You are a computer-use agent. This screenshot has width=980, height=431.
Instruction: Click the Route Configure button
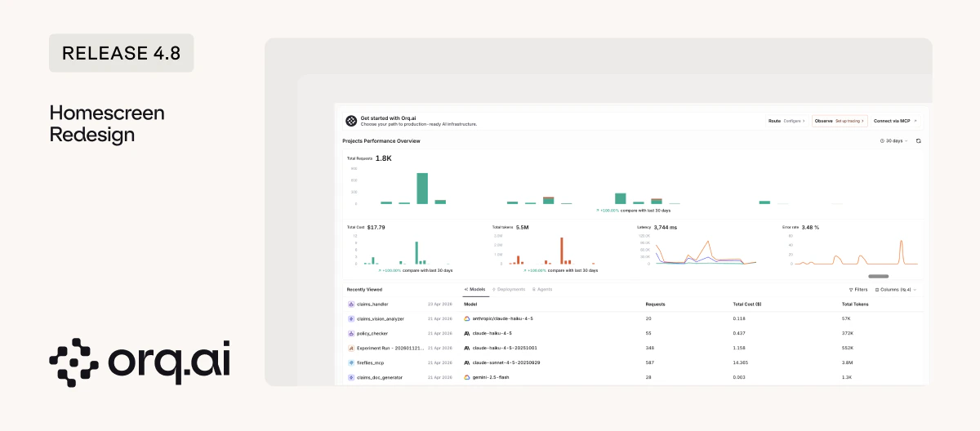(x=787, y=121)
